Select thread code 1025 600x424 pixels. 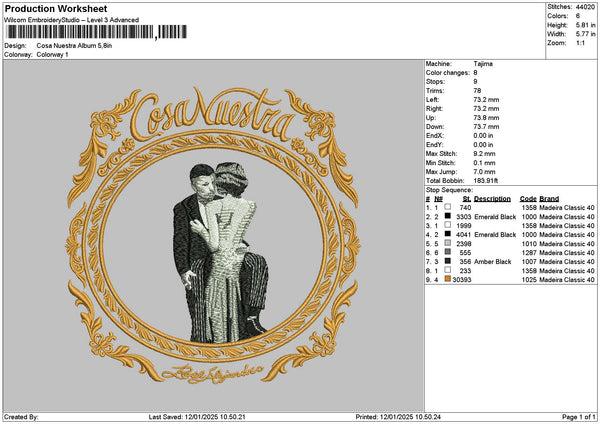(x=529, y=280)
